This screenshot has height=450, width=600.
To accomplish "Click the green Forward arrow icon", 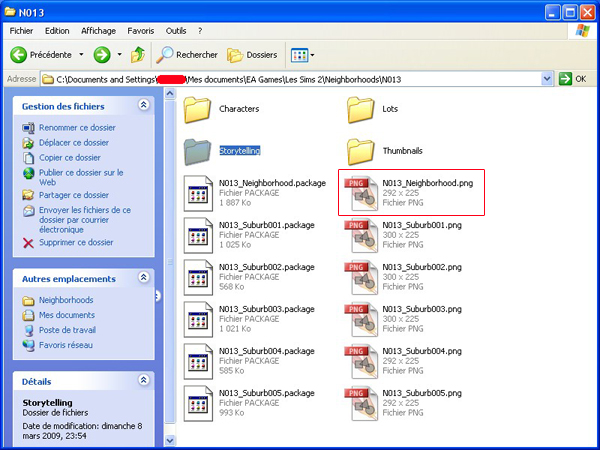I will [x=102, y=55].
